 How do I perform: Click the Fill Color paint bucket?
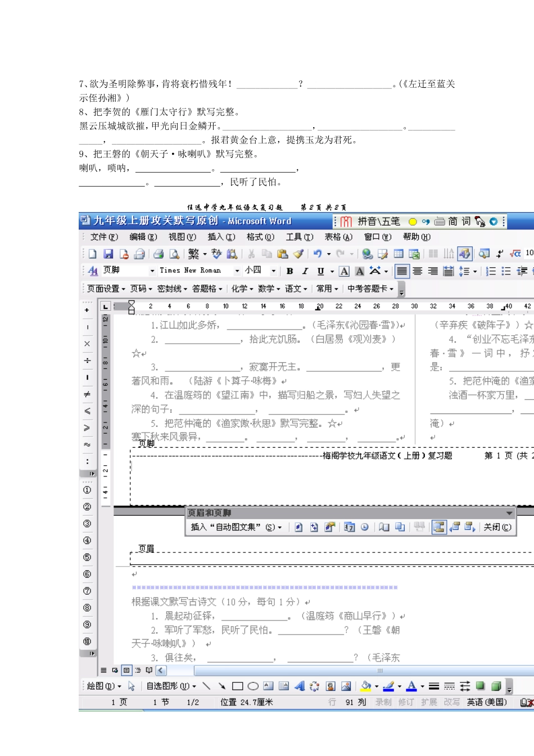click(366, 686)
